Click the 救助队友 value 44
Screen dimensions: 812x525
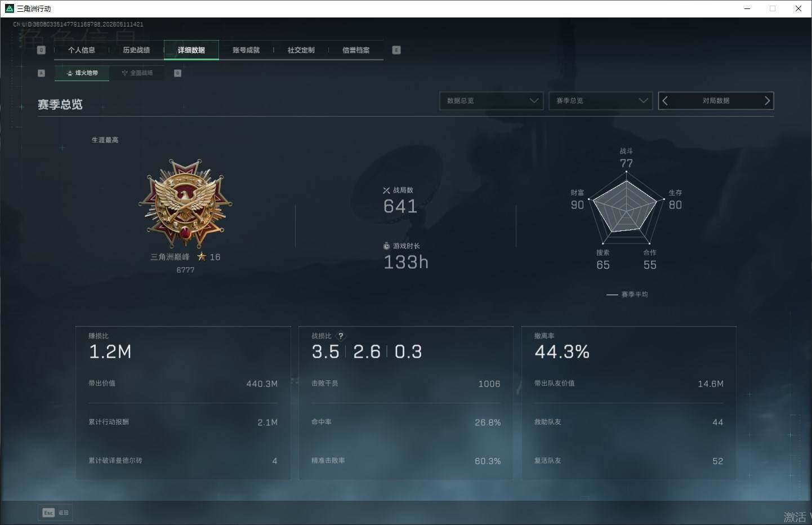click(x=718, y=422)
